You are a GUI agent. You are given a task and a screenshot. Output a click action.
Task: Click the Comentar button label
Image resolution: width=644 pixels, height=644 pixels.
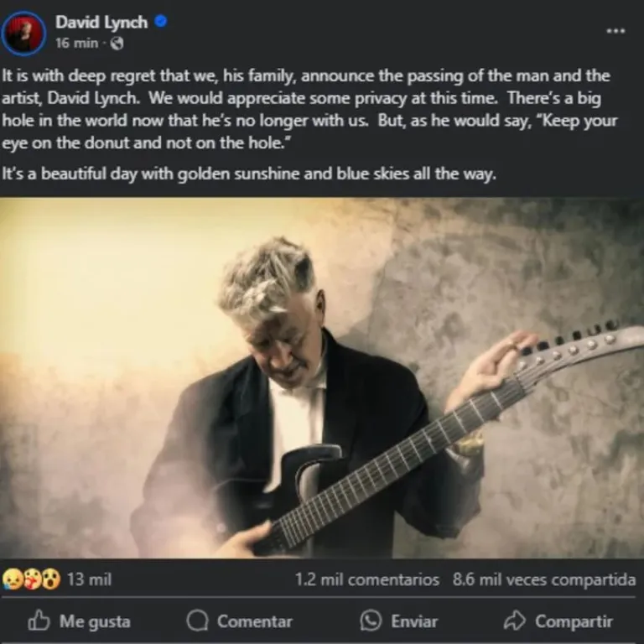[255, 621]
